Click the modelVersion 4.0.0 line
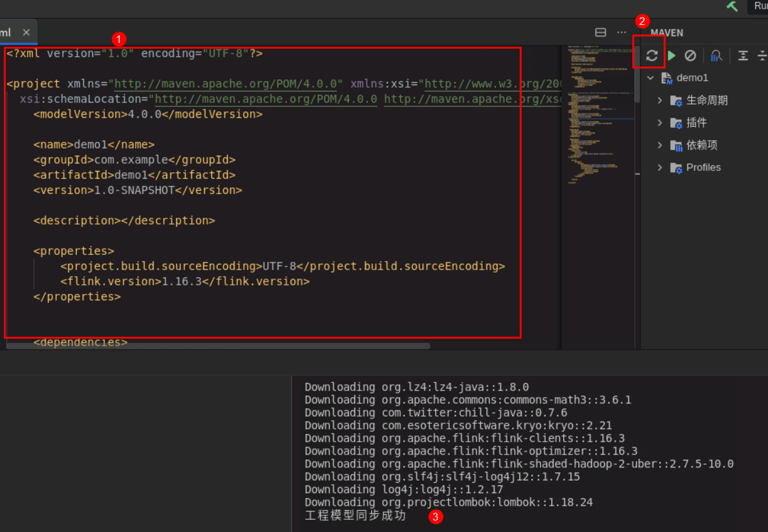This screenshot has width=768, height=532. (x=148, y=115)
